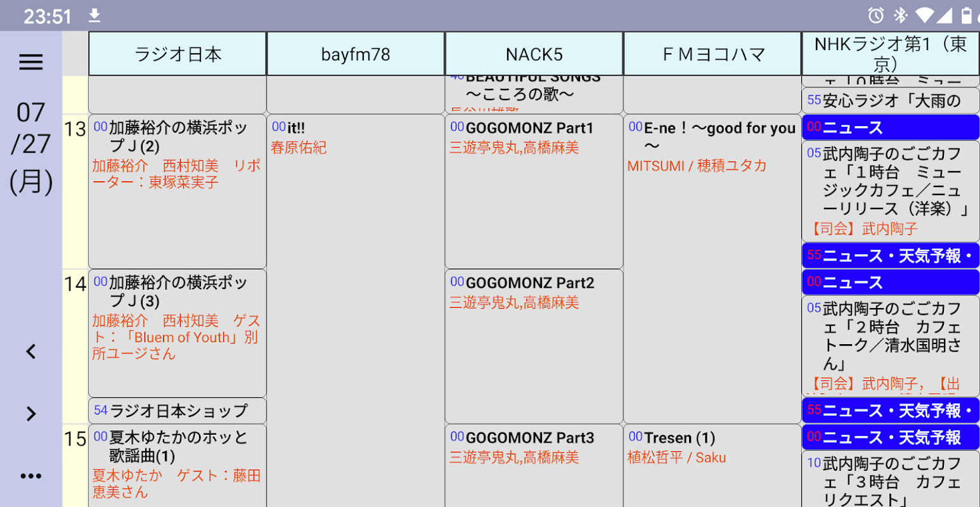The width and height of the screenshot is (980, 507).
Task: Tap performer text 春原佑紀
Action: [299, 148]
